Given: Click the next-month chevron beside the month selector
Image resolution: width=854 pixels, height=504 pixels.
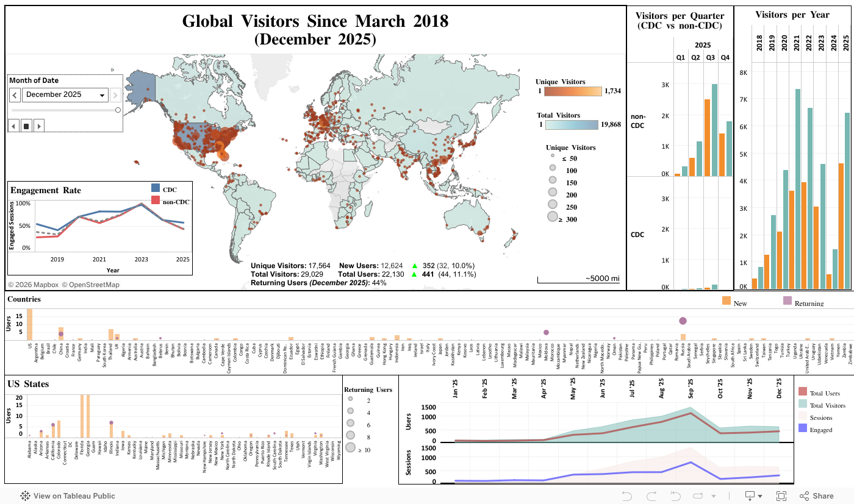Looking at the screenshot, I should click(115, 95).
